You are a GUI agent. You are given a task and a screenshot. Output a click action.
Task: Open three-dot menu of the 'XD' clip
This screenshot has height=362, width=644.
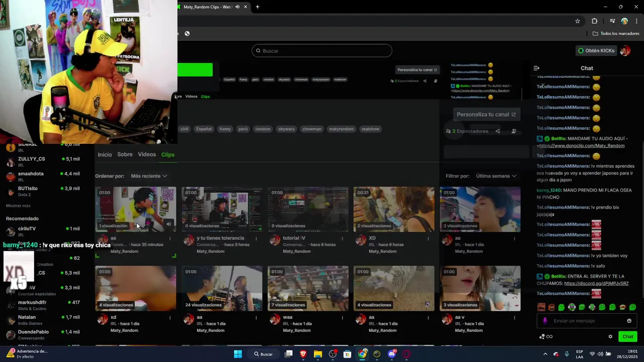point(428,238)
